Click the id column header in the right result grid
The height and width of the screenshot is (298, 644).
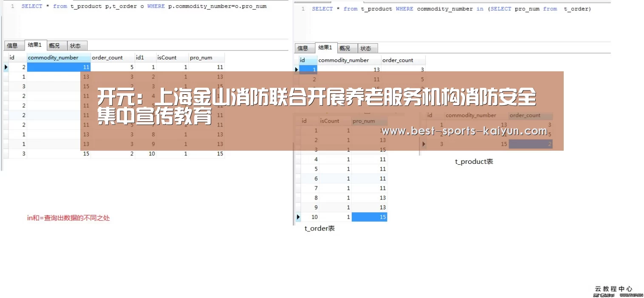click(x=308, y=60)
